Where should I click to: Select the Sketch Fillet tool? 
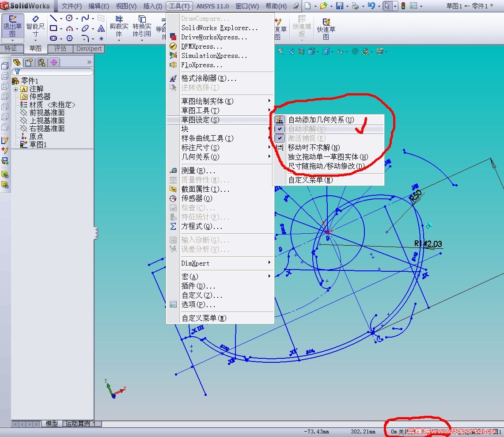pos(85,38)
